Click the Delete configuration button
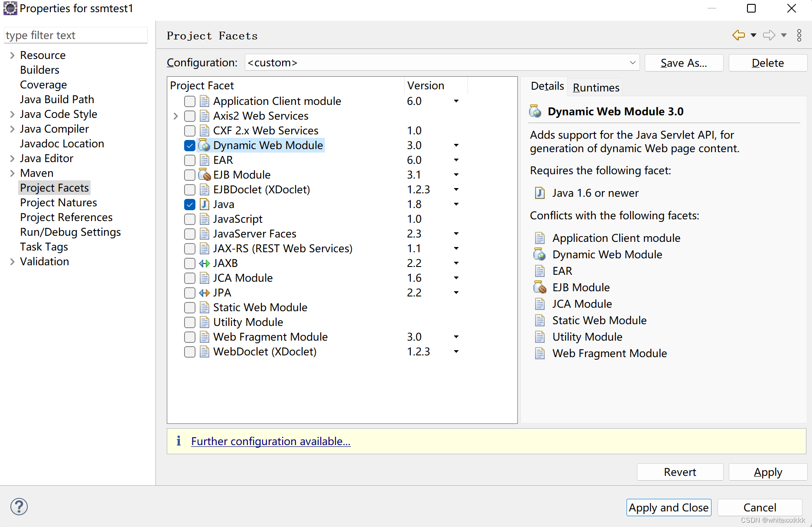This screenshot has height=527, width=812. 768,63
